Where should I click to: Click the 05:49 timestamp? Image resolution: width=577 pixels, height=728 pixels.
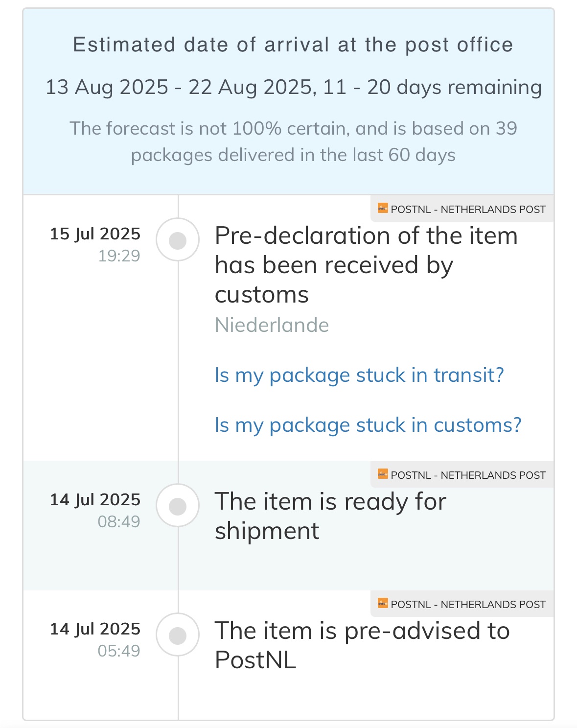119,651
